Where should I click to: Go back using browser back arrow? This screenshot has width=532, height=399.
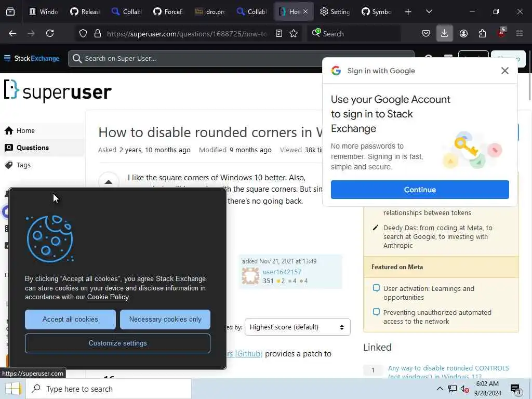pyautogui.click(x=12, y=33)
